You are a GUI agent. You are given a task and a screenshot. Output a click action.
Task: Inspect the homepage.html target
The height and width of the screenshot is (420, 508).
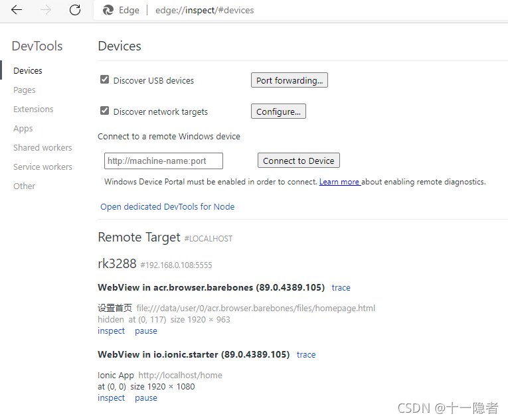[111, 331]
